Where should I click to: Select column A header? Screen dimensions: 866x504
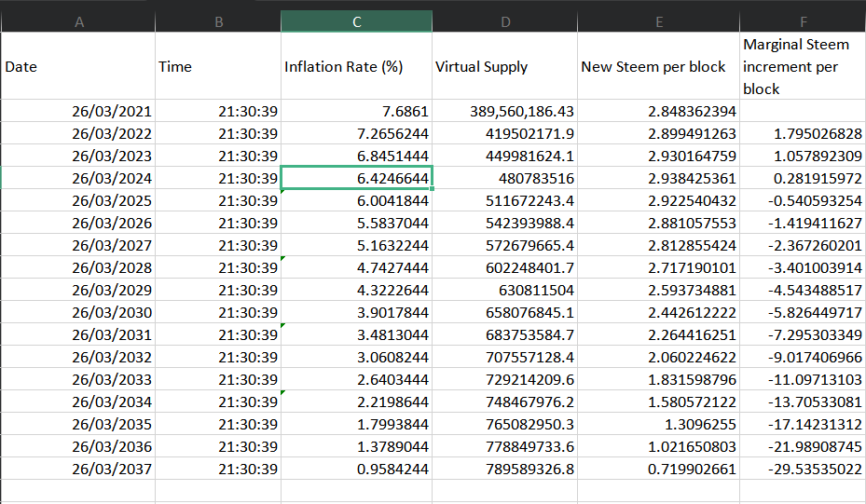(x=78, y=21)
